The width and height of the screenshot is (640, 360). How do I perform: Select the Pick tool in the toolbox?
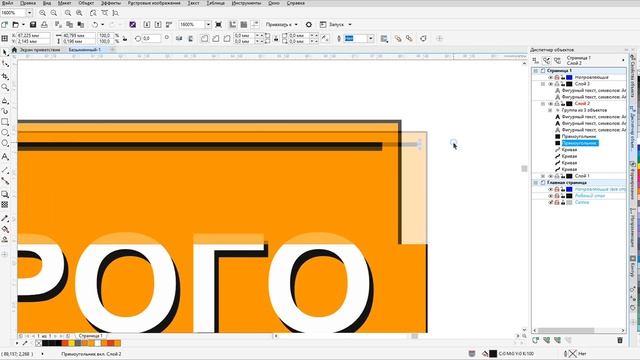click(x=5, y=53)
